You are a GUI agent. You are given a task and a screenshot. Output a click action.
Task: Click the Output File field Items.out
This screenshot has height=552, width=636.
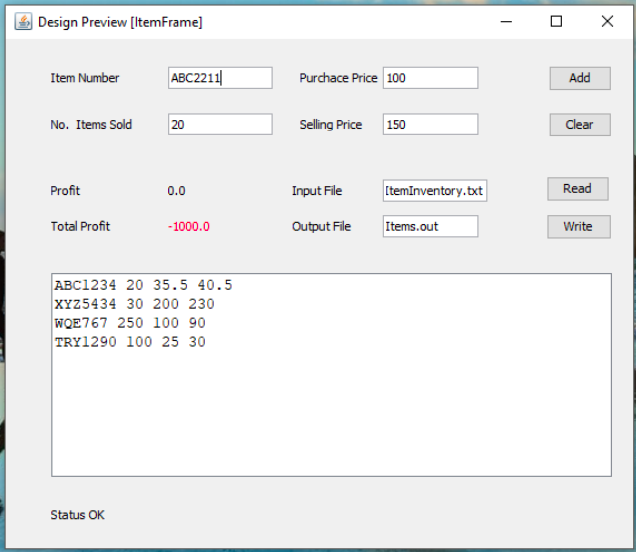(430, 226)
